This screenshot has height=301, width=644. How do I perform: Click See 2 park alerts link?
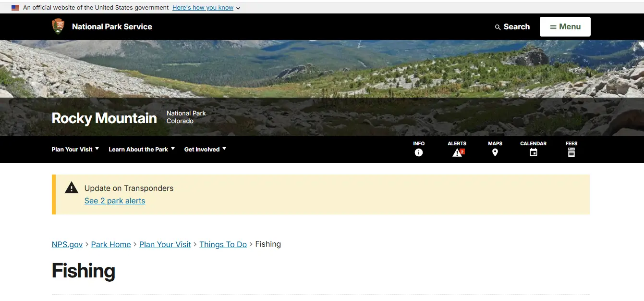pyautogui.click(x=115, y=201)
